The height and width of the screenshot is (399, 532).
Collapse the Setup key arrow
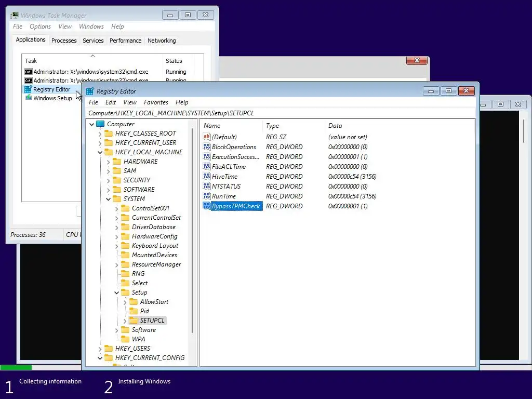tap(117, 292)
